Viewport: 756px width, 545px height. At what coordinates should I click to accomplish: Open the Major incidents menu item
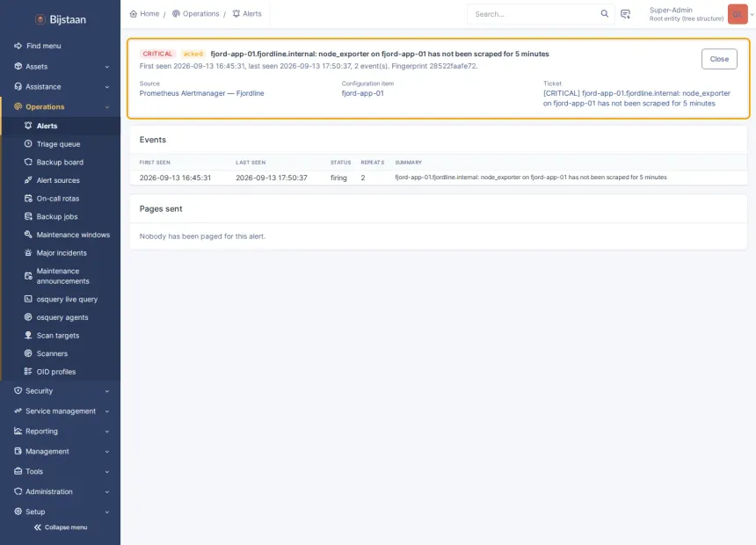click(x=61, y=253)
